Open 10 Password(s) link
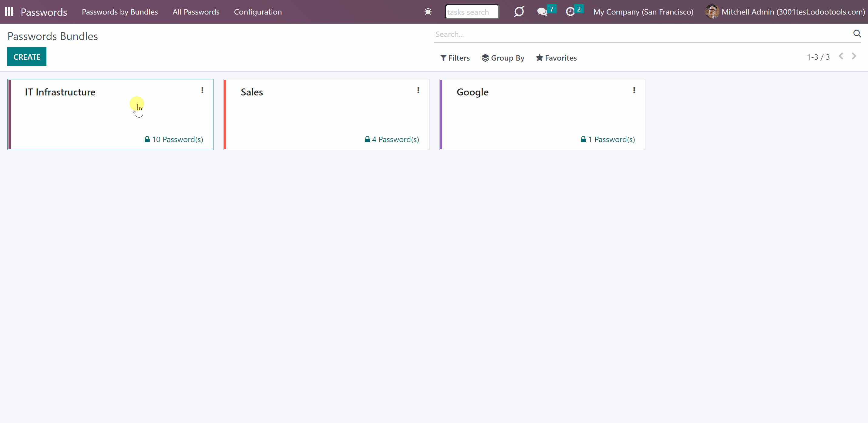This screenshot has width=868, height=423. pos(174,139)
